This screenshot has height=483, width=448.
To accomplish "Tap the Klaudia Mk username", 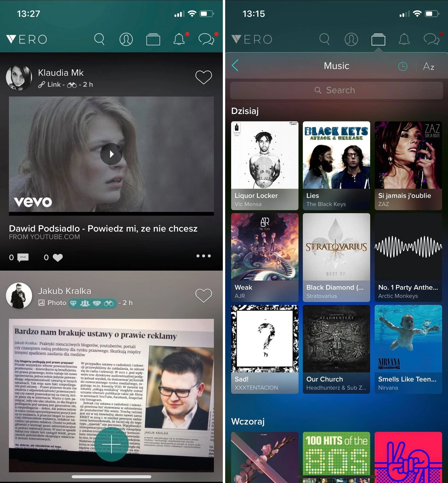I will point(61,72).
